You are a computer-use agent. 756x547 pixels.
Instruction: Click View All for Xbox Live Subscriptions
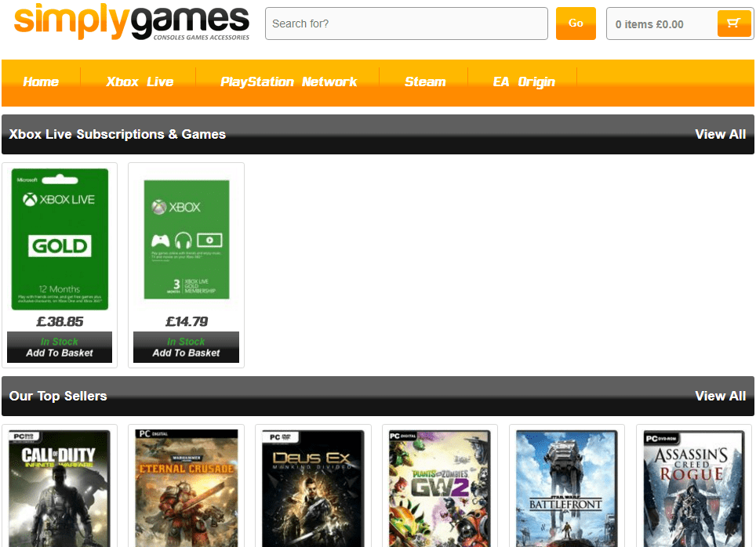coord(721,135)
